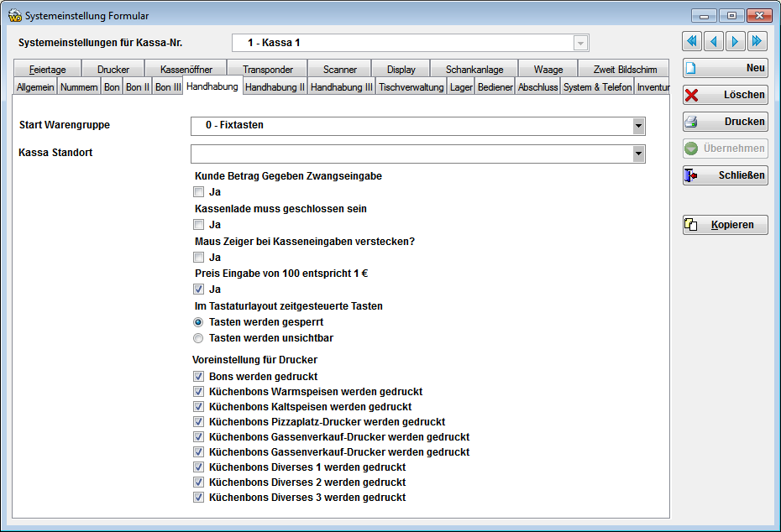This screenshot has height=532, width=781.
Task: Click the Schließen exit button
Action: point(726,175)
